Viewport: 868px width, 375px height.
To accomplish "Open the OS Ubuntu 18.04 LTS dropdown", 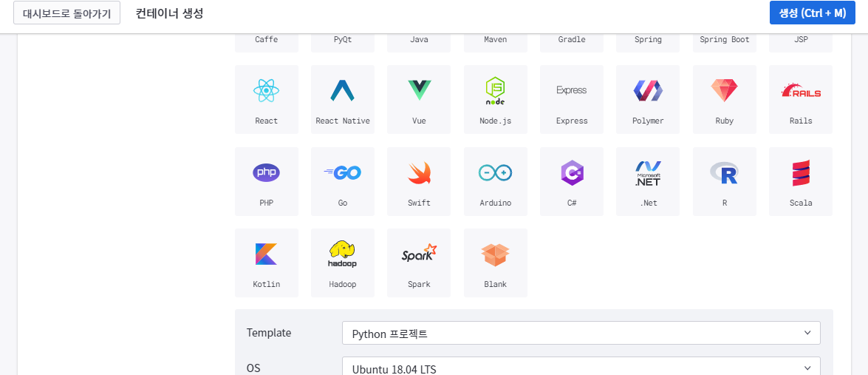I will coord(581,366).
